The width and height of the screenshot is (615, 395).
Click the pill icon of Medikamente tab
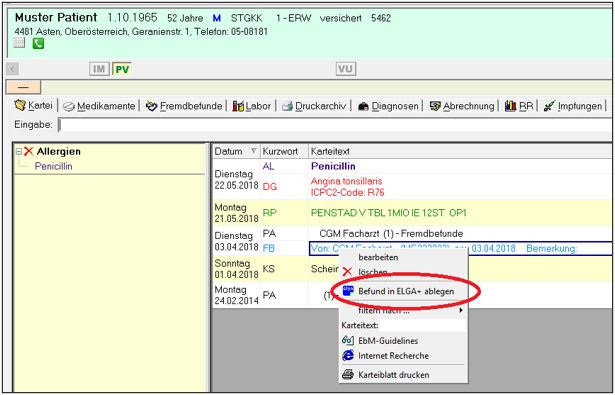coord(69,106)
